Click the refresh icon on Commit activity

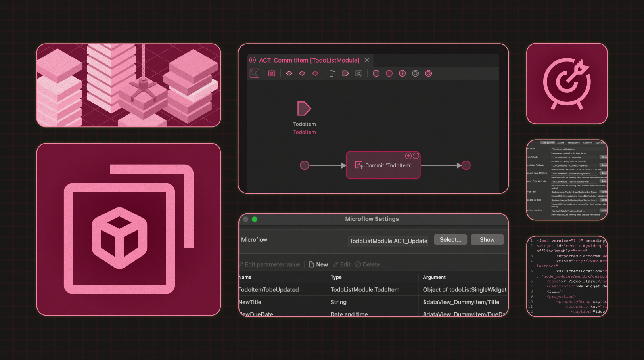pos(416,156)
